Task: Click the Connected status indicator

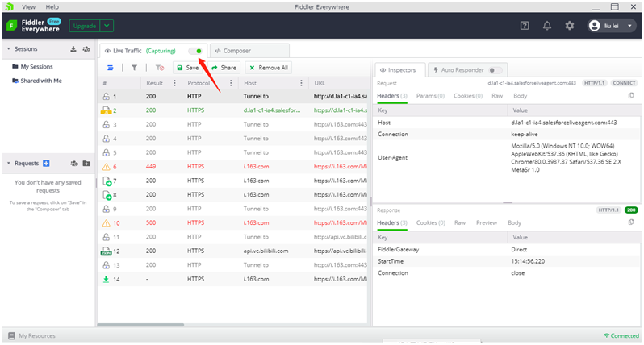Action: 621,335
